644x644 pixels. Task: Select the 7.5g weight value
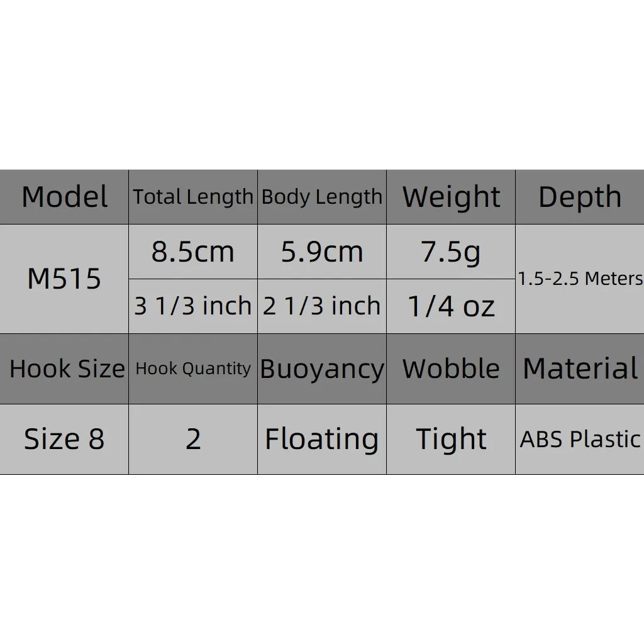tap(451, 252)
